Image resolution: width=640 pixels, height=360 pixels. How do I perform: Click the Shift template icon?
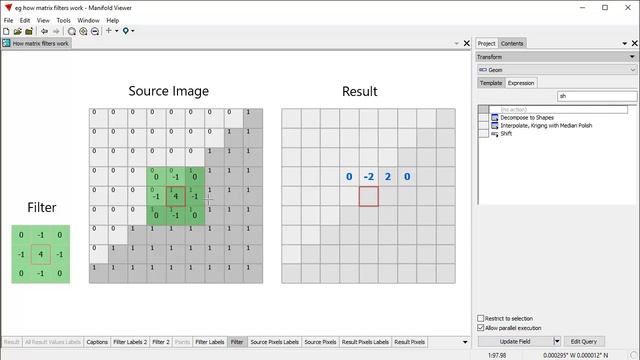click(495, 133)
